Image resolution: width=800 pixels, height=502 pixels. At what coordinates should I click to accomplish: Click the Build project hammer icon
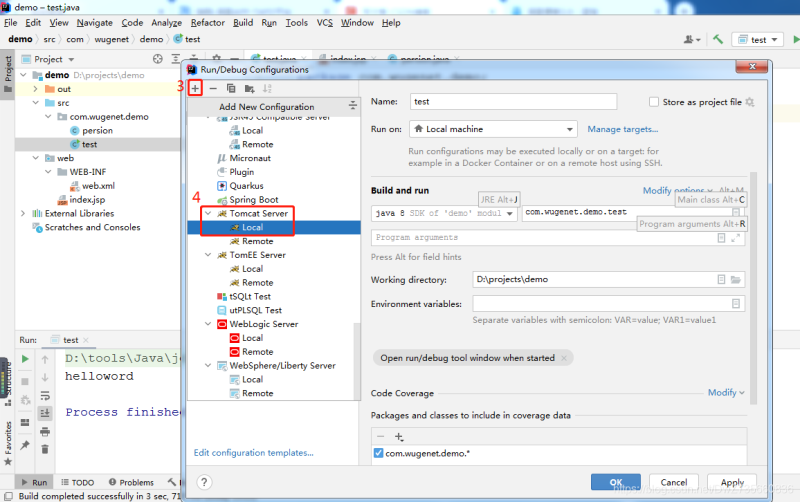click(x=718, y=39)
